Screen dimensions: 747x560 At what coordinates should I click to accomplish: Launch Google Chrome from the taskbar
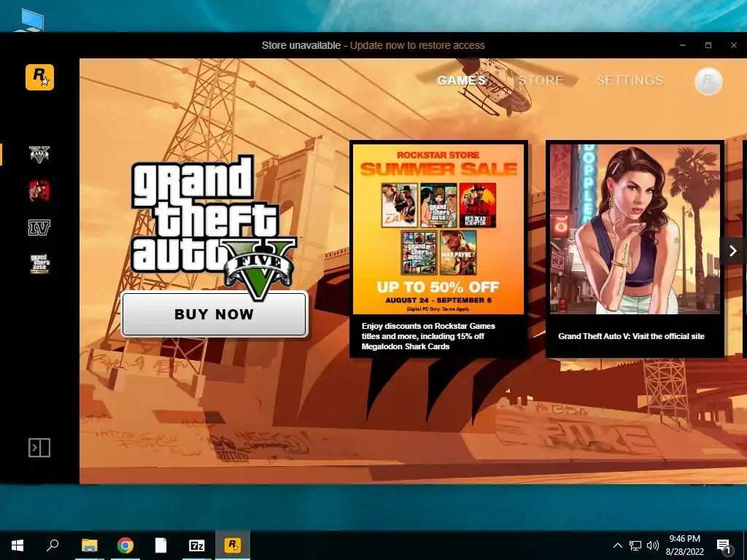[x=125, y=545]
